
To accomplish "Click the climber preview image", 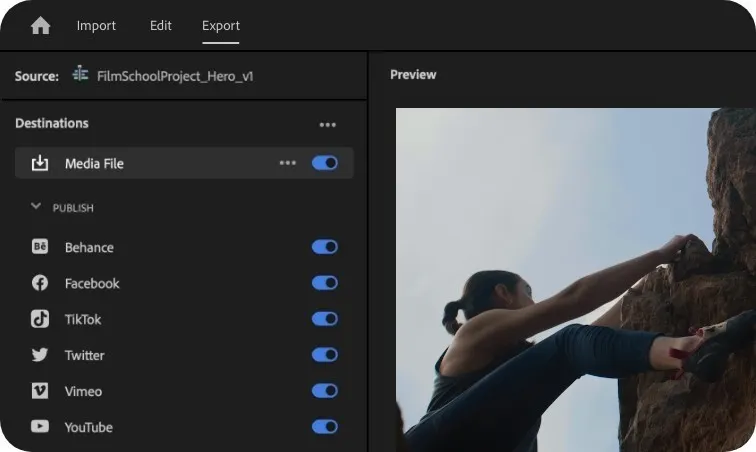I will (x=576, y=280).
